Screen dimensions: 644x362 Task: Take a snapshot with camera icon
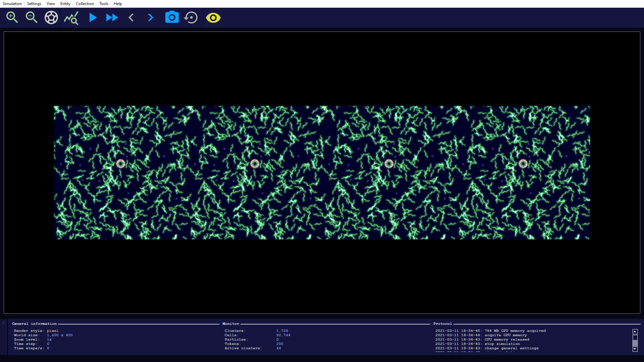coord(172,17)
